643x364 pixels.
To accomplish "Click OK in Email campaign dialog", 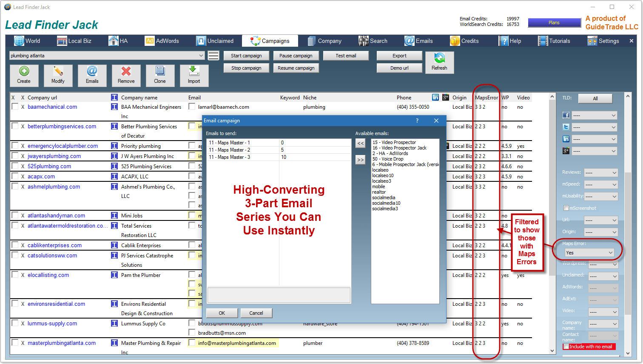I will [x=222, y=313].
